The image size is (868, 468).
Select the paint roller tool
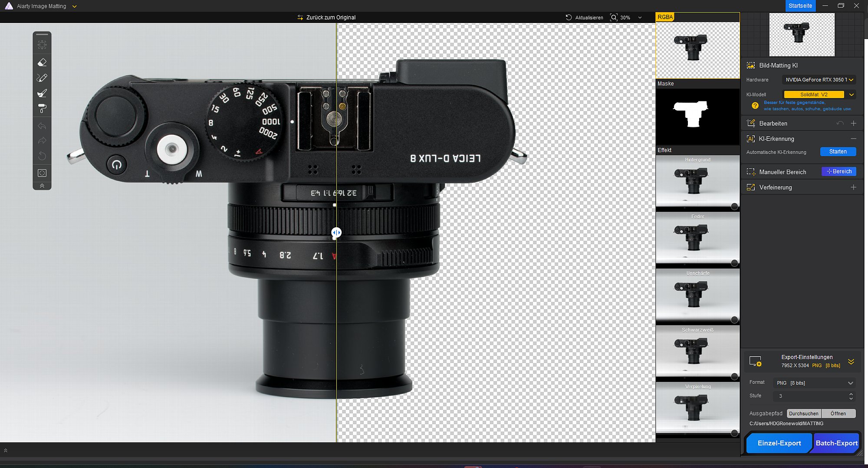(42, 108)
